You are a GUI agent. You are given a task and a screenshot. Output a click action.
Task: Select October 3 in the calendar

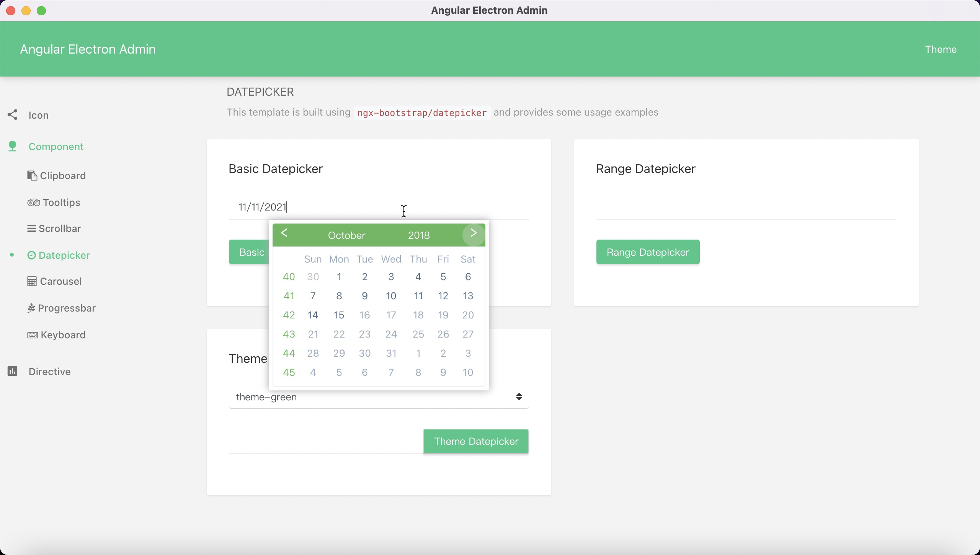tap(391, 277)
